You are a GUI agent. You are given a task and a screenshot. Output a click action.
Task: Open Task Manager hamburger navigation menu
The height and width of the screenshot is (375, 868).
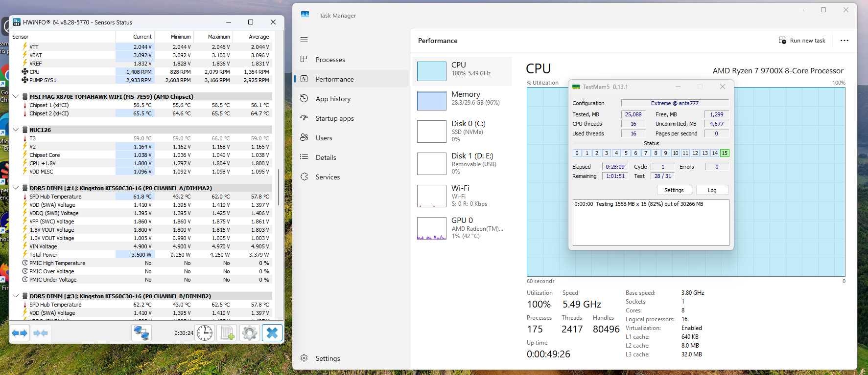(x=304, y=40)
